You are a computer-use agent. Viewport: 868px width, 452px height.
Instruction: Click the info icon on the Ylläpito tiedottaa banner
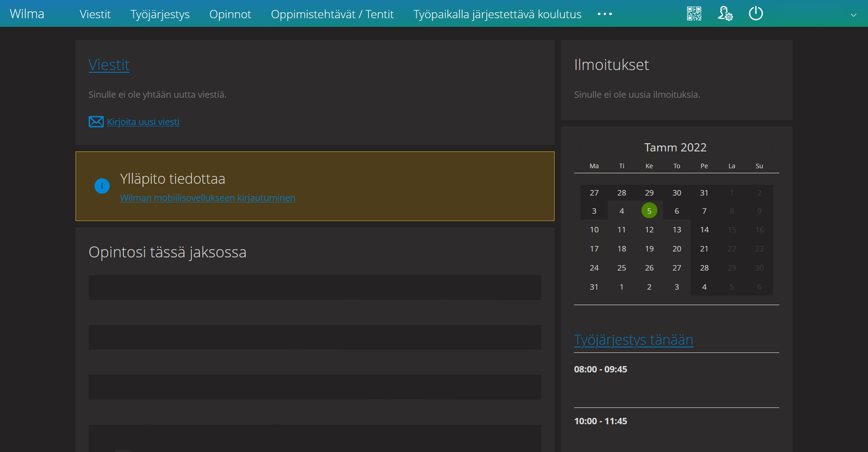coord(101,186)
